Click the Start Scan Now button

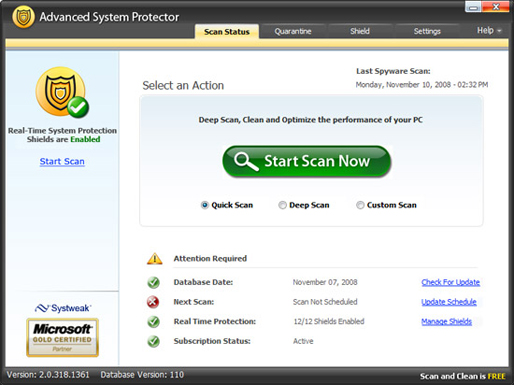[306, 161]
